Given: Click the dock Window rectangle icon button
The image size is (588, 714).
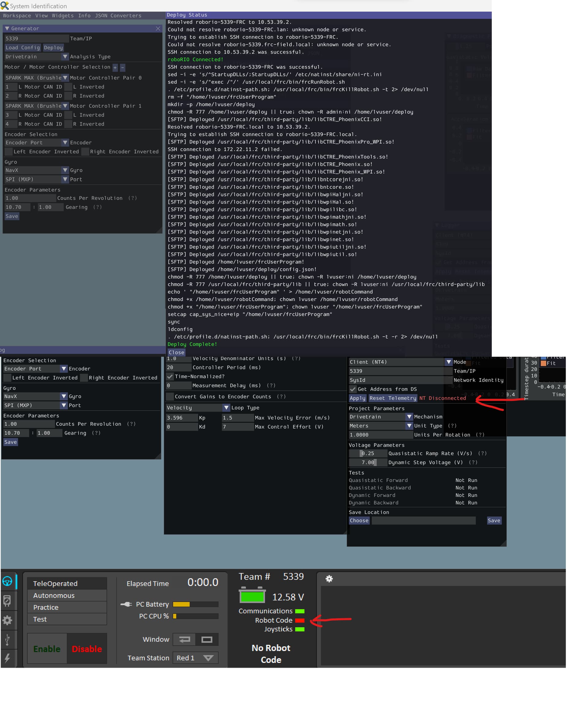Looking at the screenshot, I should click(x=207, y=640).
